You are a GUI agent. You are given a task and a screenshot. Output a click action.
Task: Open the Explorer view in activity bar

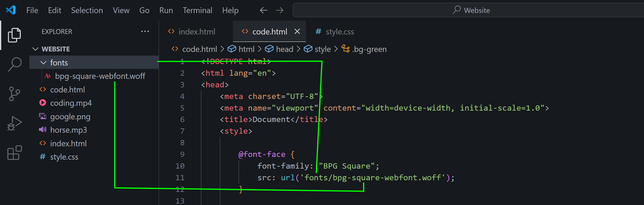click(14, 35)
